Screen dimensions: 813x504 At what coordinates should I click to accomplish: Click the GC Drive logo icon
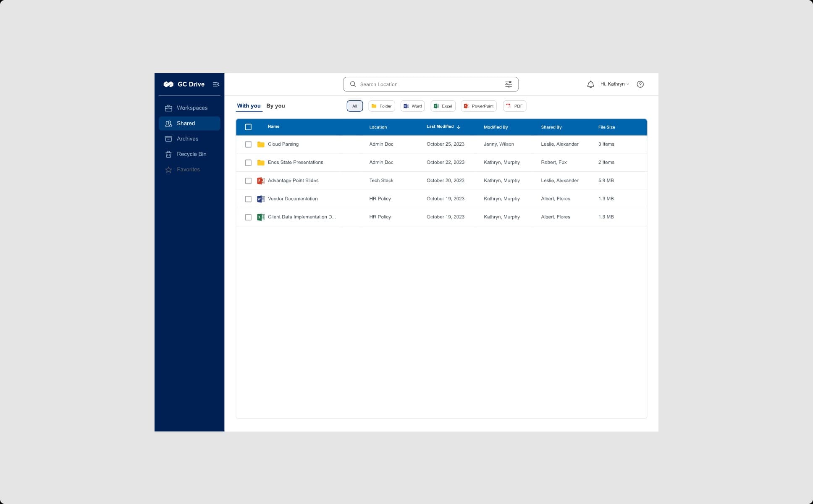[x=168, y=84]
